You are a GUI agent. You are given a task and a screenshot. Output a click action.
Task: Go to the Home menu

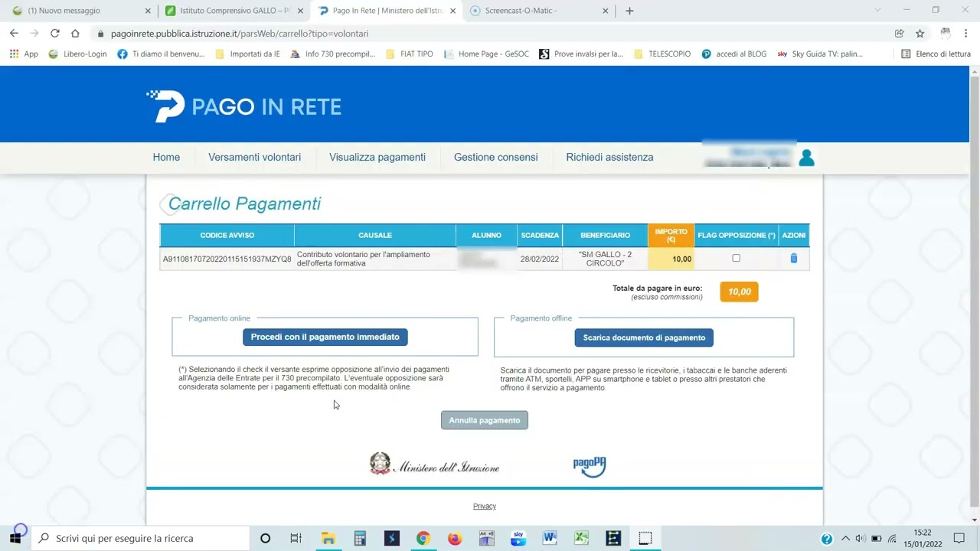(166, 157)
